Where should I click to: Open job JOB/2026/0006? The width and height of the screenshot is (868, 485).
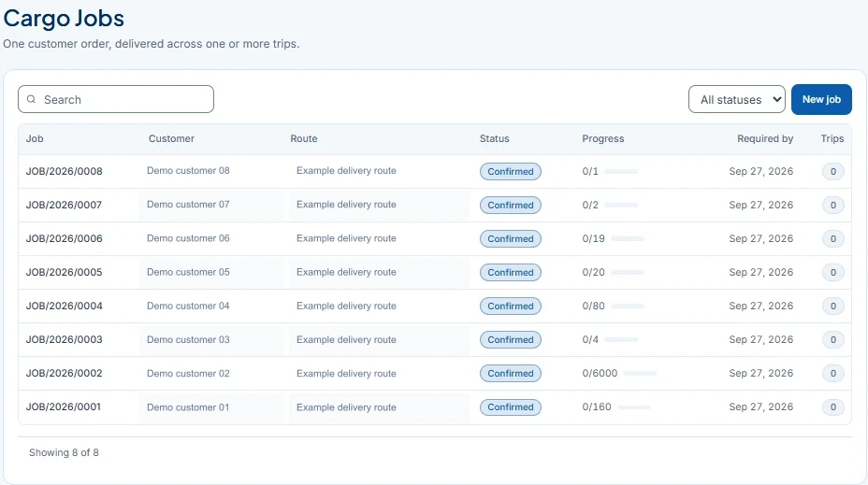coord(65,239)
